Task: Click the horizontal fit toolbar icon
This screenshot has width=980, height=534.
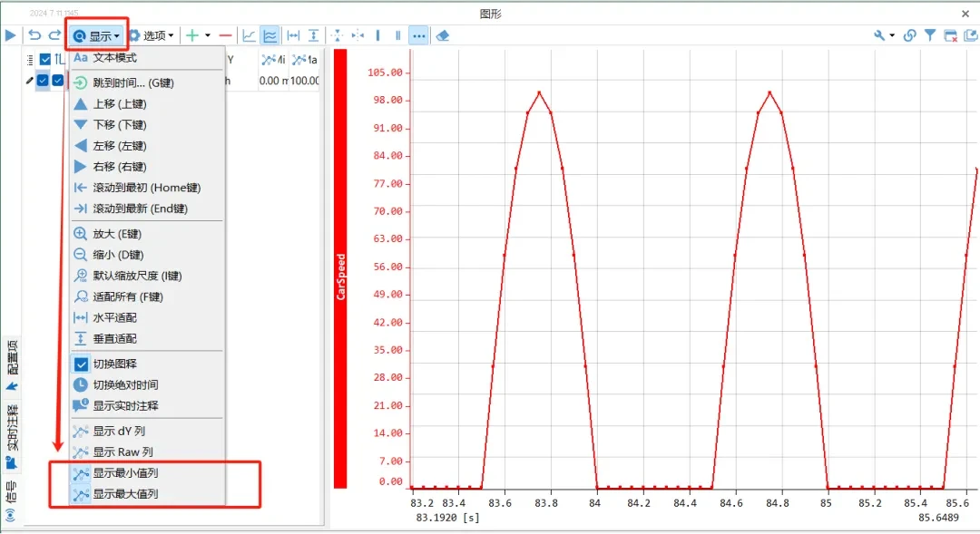Action: pos(293,35)
